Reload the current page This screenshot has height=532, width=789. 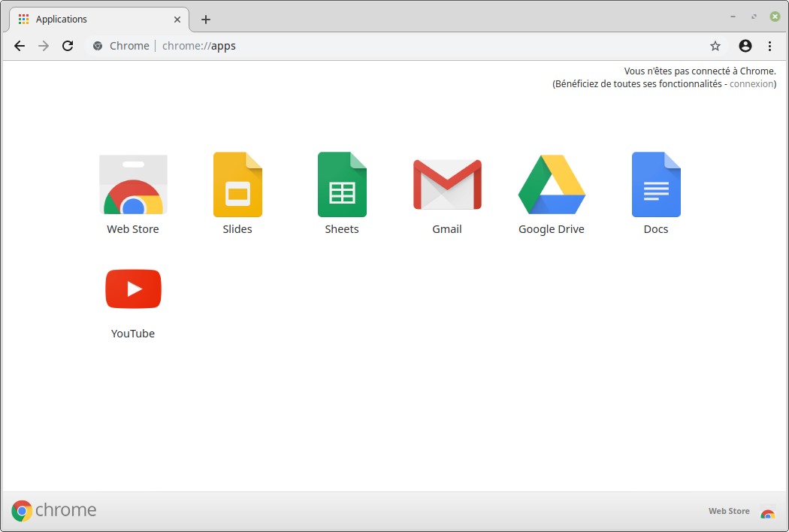coord(68,46)
